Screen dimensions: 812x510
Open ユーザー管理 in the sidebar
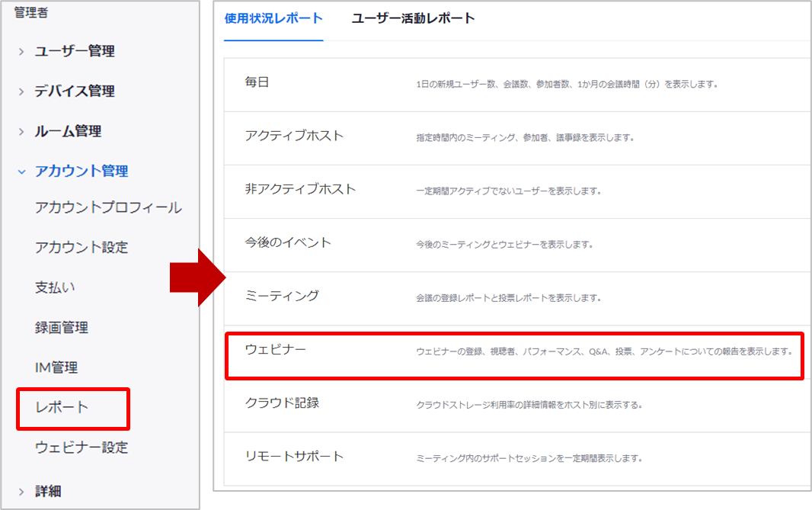(75, 51)
